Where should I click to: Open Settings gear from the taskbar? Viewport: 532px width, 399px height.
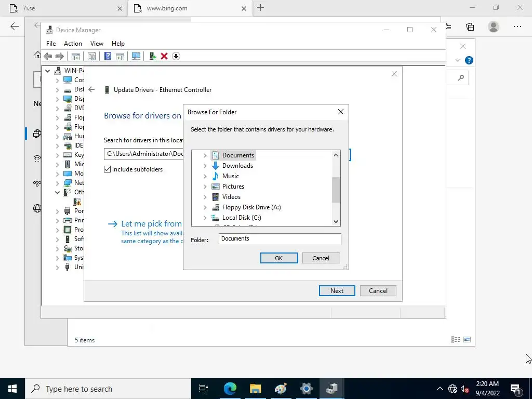pos(306,389)
